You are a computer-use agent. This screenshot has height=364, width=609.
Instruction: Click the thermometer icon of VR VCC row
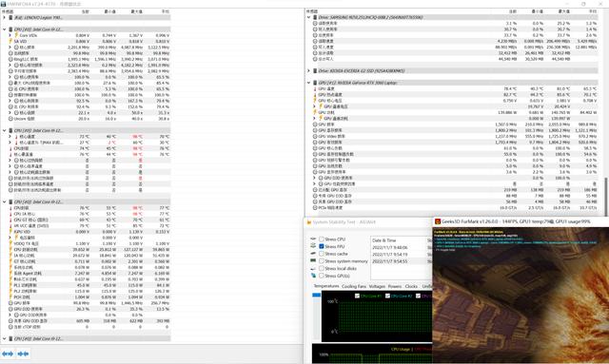(10, 225)
